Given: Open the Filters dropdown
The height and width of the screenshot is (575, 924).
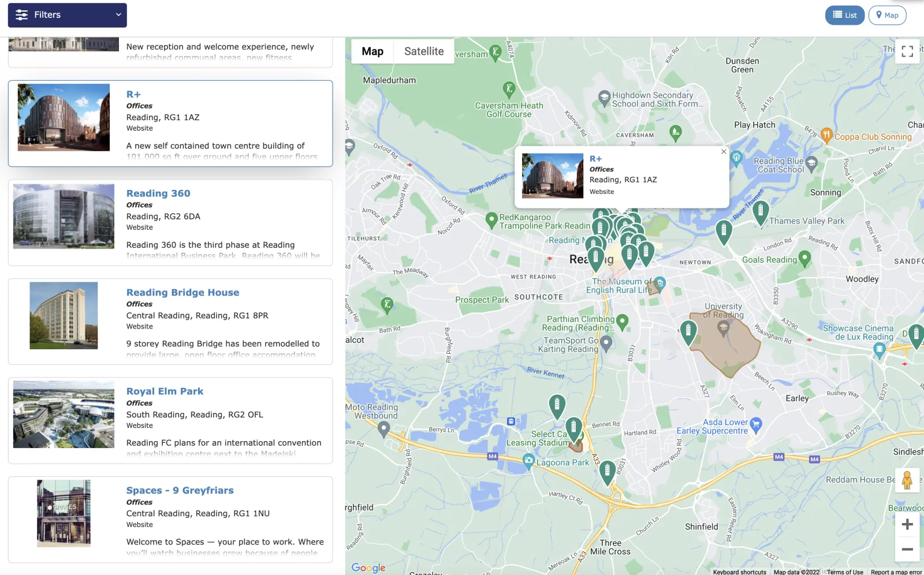Looking at the screenshot, I should 67,15.
